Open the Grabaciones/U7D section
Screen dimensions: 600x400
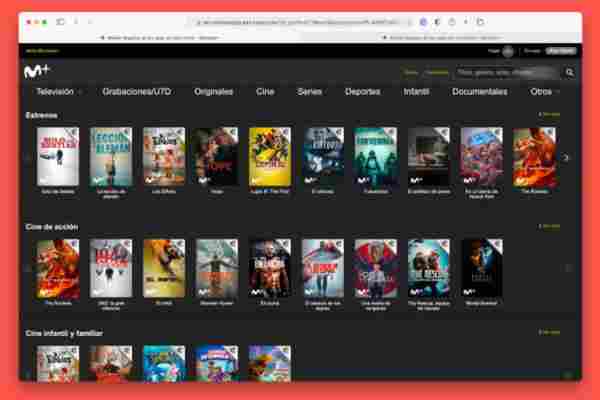[137, 92]
